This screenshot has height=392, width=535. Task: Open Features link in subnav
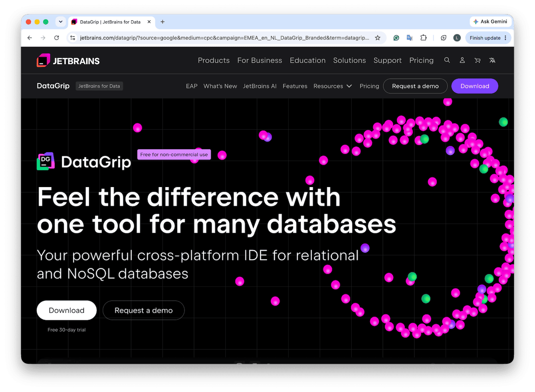coord(295,86)
